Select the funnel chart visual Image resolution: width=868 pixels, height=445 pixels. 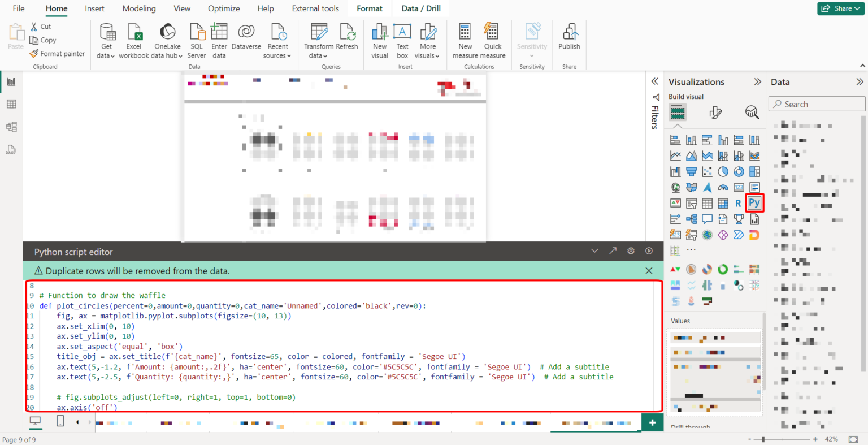tap(691, 171)
